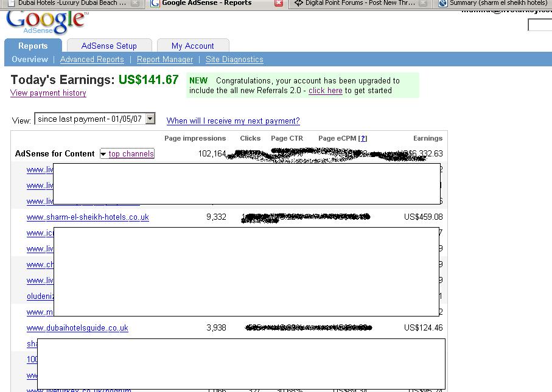Switch to Digital Point Forums browser tab
This screenshot has width=552, height=392.
360,3
